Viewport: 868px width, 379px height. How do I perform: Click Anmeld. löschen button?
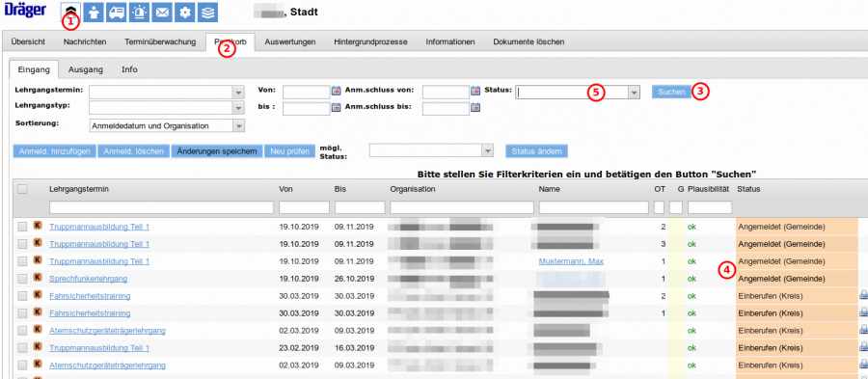tap(133, 151)
